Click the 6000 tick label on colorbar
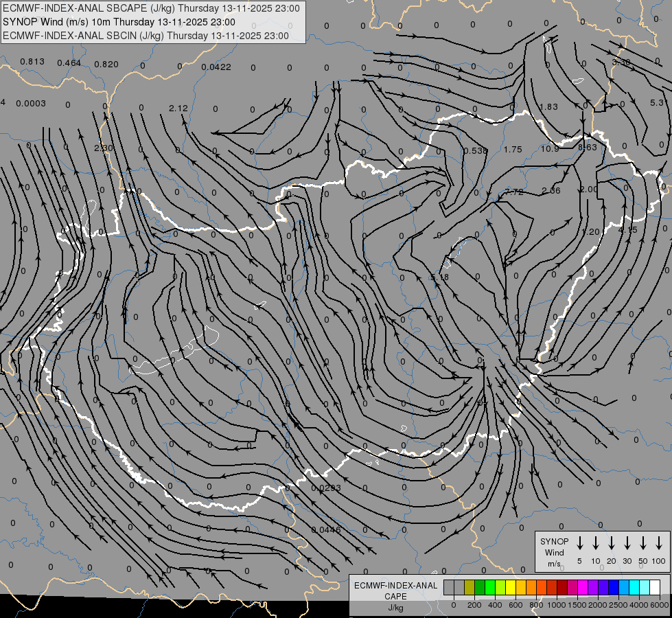This screenshot has height=618, width=672. (660, 605)
